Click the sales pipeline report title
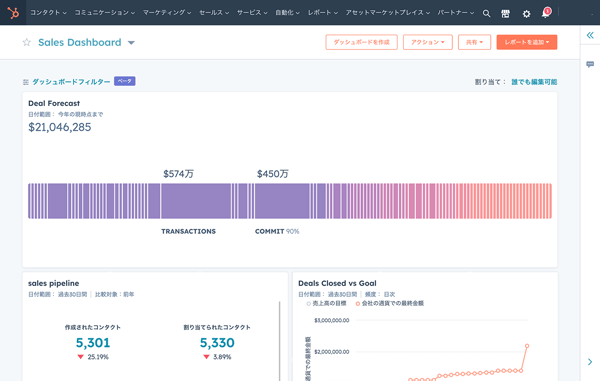 point(54,283)
